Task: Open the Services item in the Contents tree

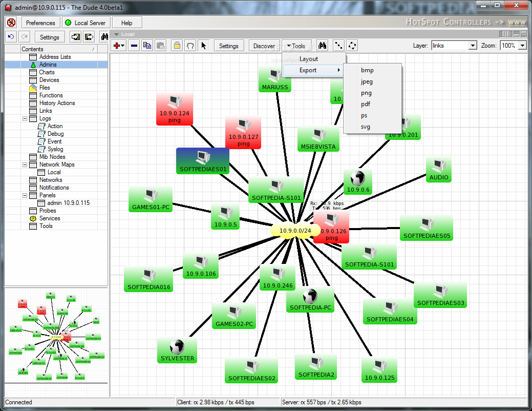Action: tap(50, 218)
